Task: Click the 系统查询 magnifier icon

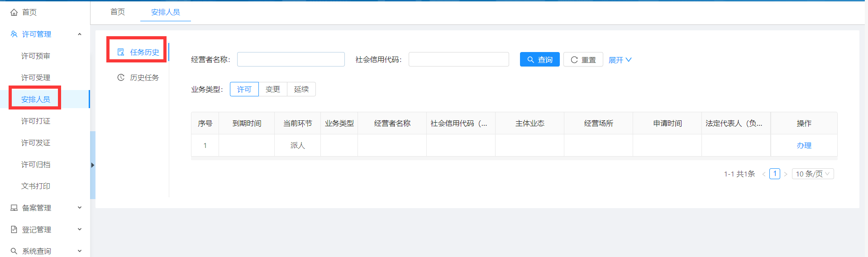Action: [14, 251]
